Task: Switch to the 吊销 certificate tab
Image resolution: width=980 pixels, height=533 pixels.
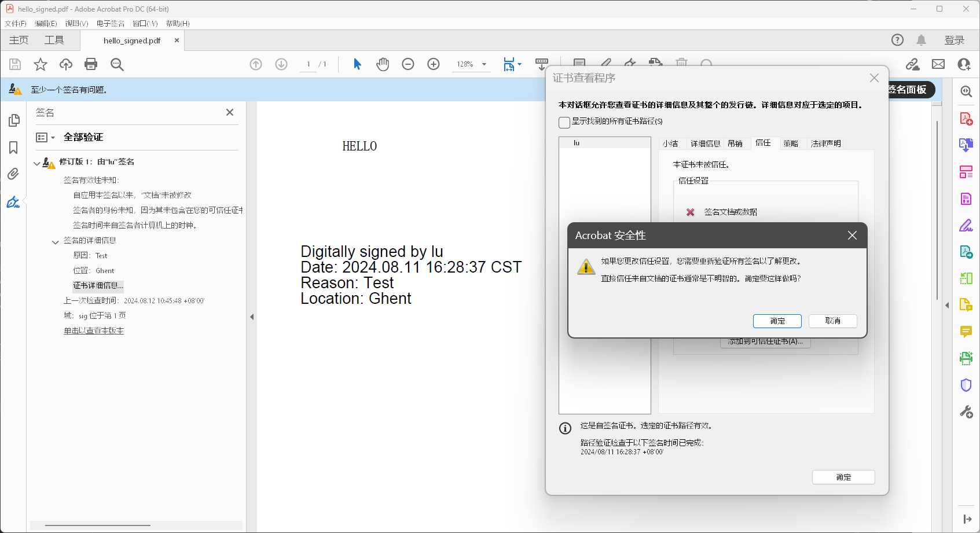Action: pos(735,144)
